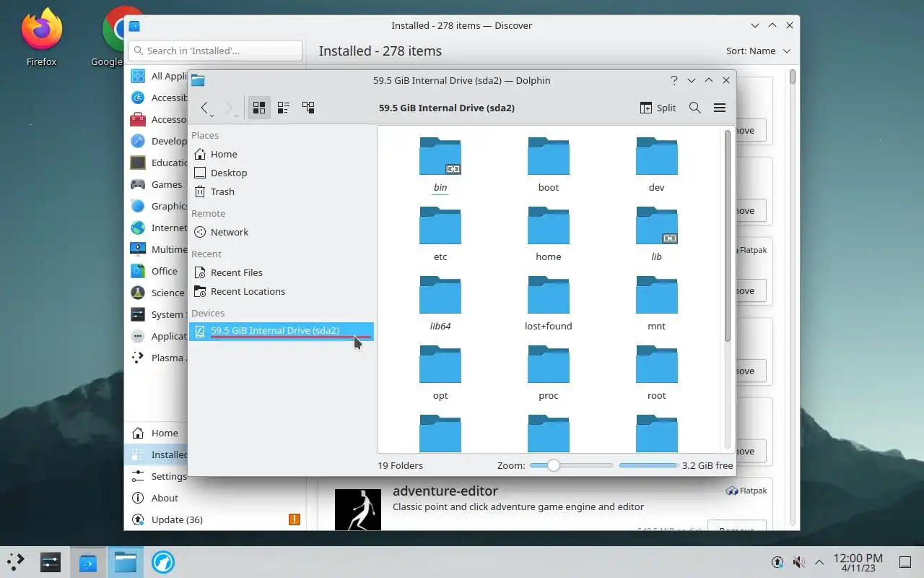The width and height of the screenshot is (924, 578).
Task: Select the bin folder icon
Action: 440,156
